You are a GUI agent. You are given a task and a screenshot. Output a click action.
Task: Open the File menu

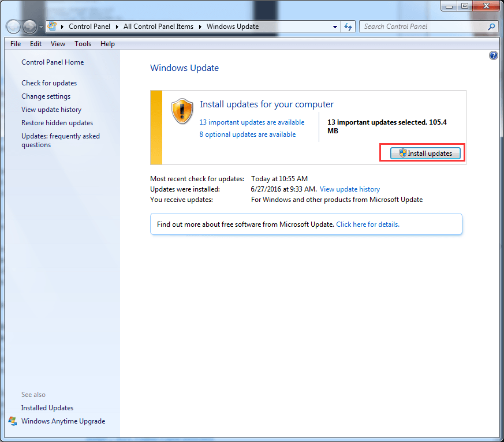tap(16, 44)
